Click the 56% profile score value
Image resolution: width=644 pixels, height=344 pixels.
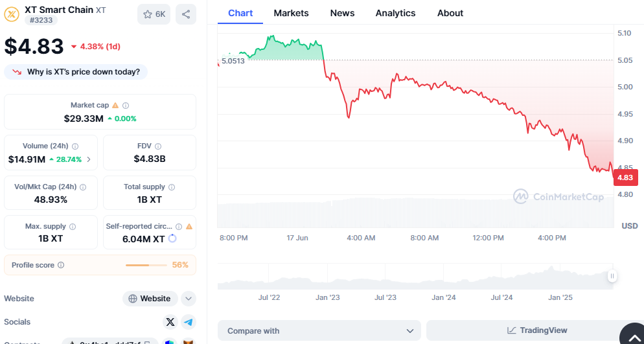pyautogui.click(x=180, y=265)
